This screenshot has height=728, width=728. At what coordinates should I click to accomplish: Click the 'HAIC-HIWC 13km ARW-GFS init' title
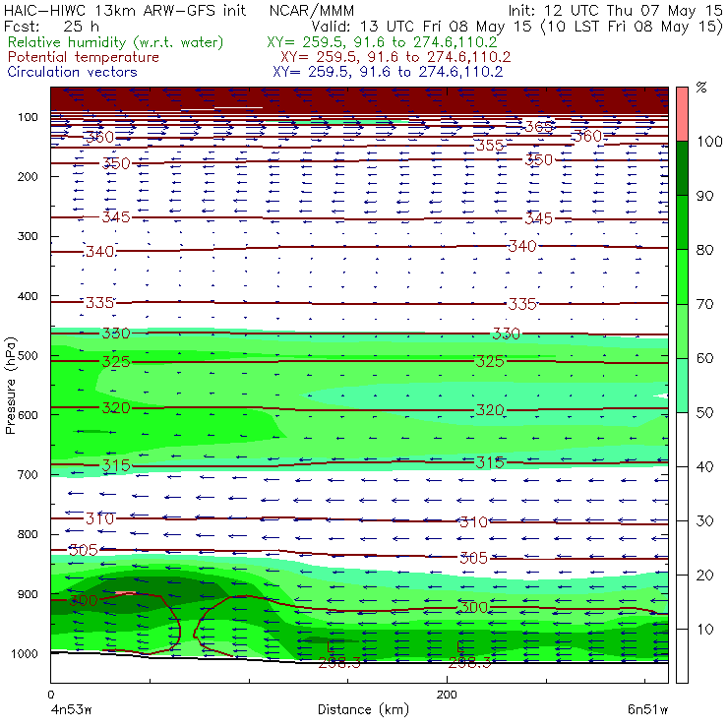pos(125,10)
